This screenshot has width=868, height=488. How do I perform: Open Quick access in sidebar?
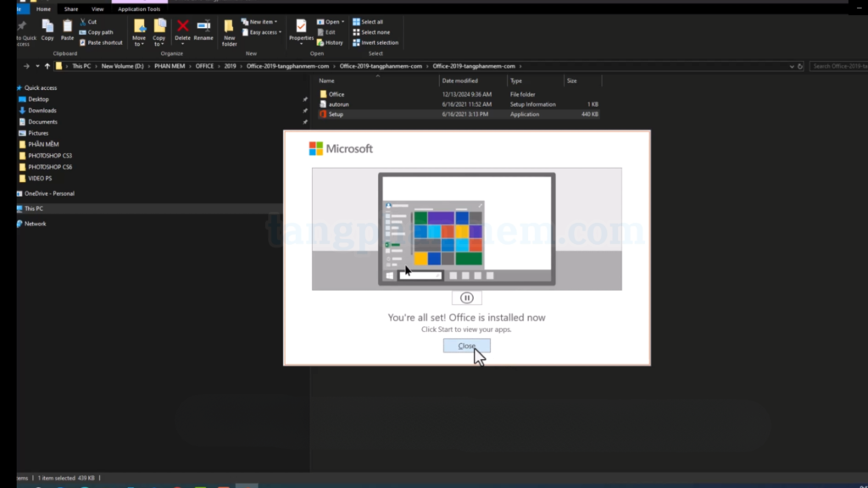41,87
